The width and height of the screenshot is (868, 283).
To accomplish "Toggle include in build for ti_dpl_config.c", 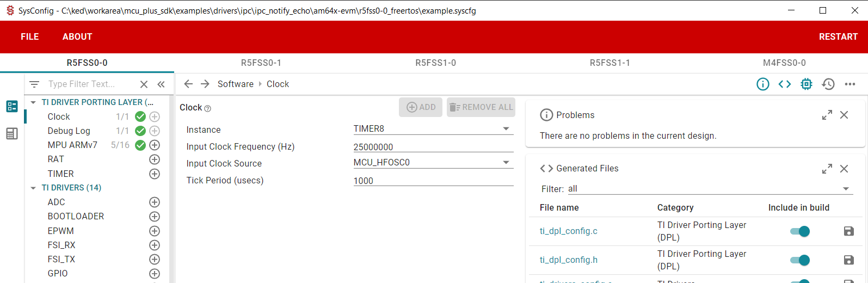I will click(800, 231).
